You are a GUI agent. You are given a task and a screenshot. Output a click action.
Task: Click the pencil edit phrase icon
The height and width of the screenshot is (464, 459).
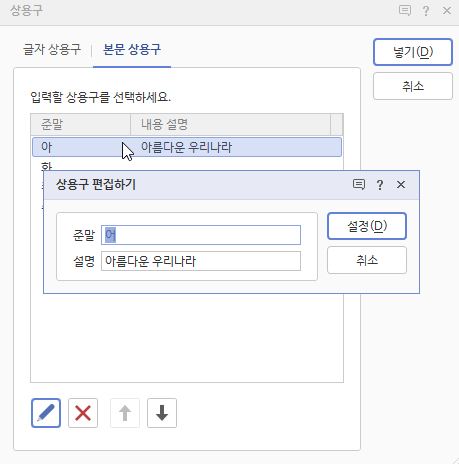pos(46,413)
